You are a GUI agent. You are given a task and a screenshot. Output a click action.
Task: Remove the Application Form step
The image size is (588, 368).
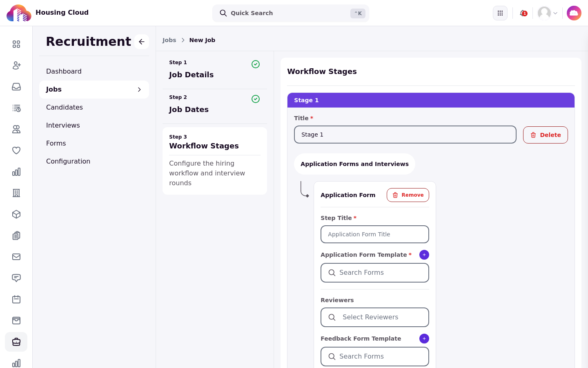[x=408, y=195]
